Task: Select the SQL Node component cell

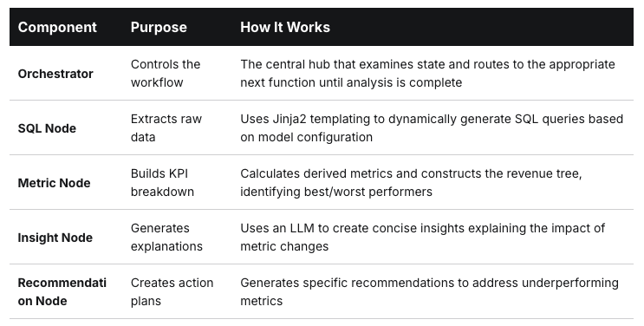Action: tap(47, 128)
